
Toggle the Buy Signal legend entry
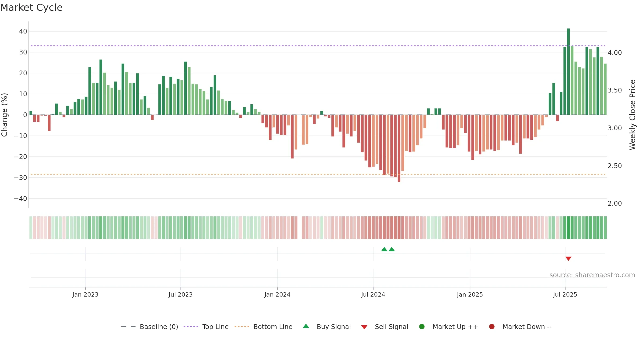327,327
